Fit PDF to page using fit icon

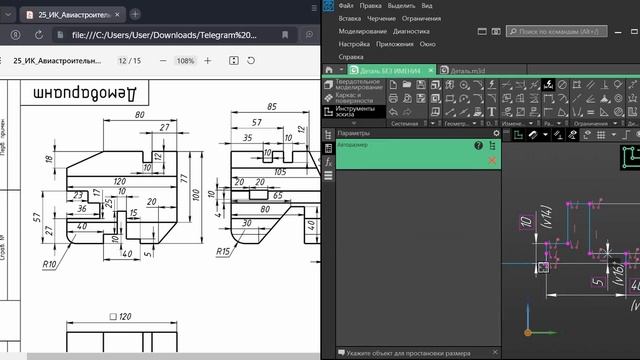pos(233,61)
